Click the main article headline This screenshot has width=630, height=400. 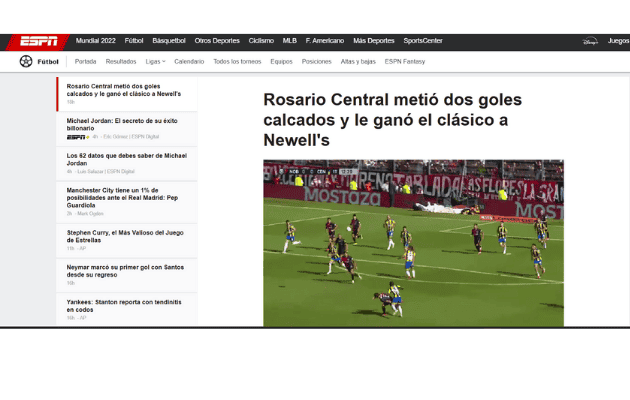[393, 120]
